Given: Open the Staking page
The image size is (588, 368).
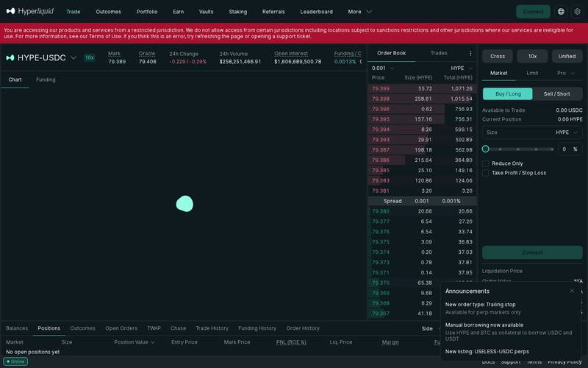Looking at the screenshot, I should [237, 12].
